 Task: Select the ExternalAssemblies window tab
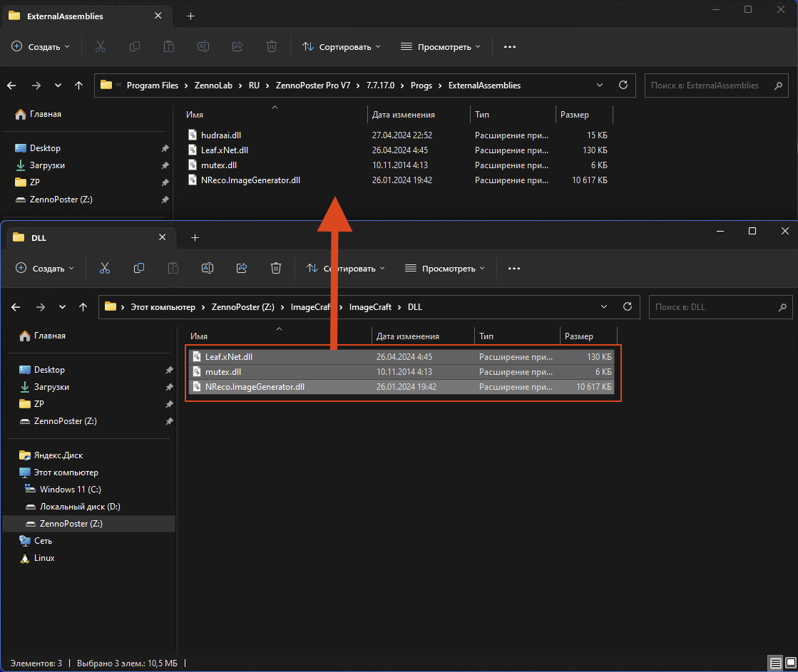(x=64, y=16)
